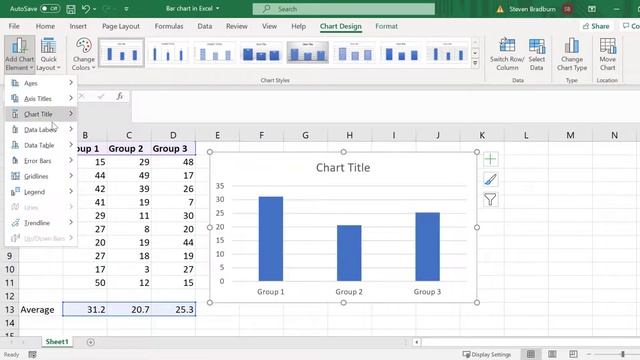Open the workbook title dropdown
Screen dimensions: 640x360
click(218, 8)
